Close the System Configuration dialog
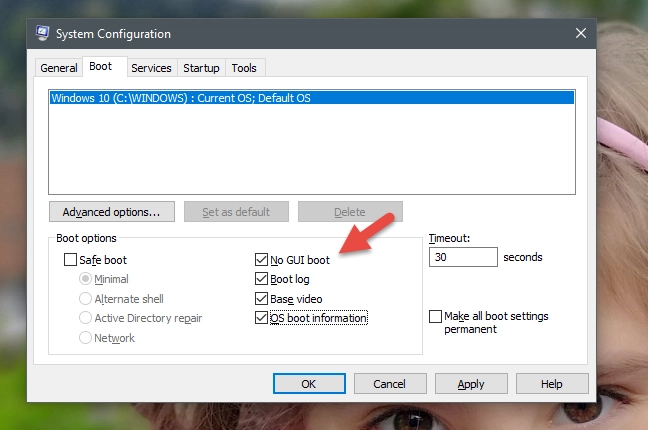 (581, 33)
